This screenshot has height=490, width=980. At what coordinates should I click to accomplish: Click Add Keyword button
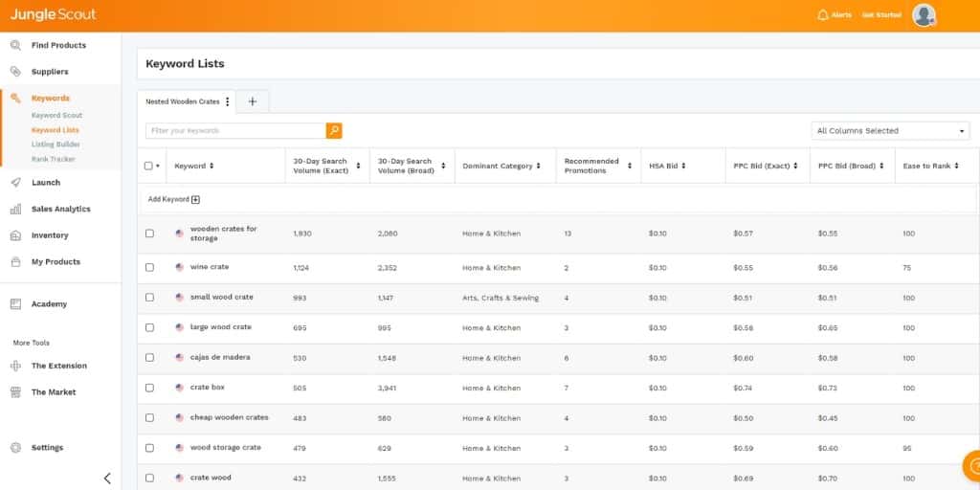[x=174, y=199]
